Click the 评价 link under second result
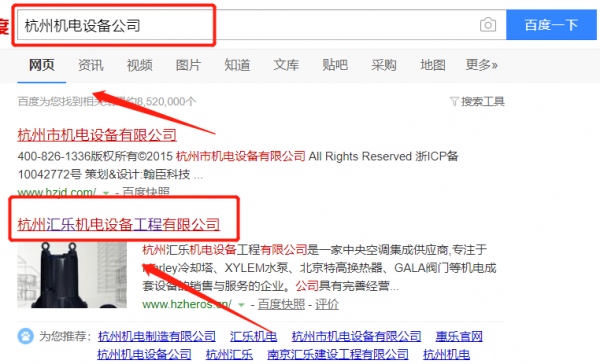This screenshot has height=364, width=600. (x=327, y=305)
